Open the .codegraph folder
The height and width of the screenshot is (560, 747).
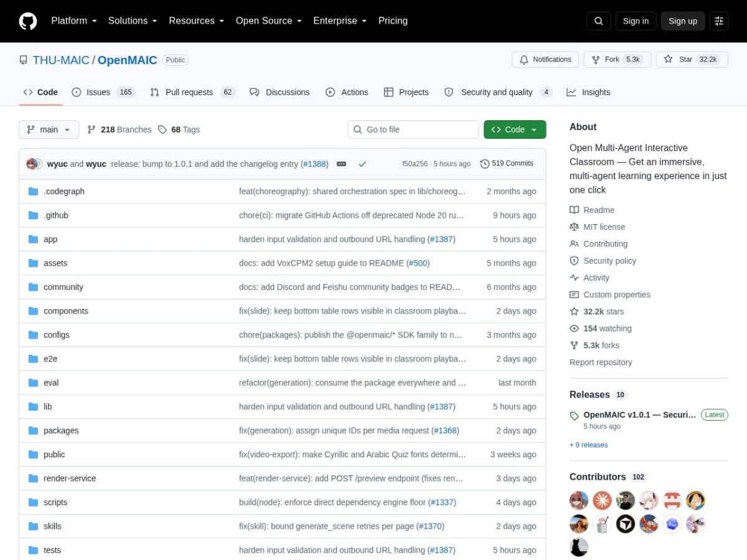(x=64, y=192)
